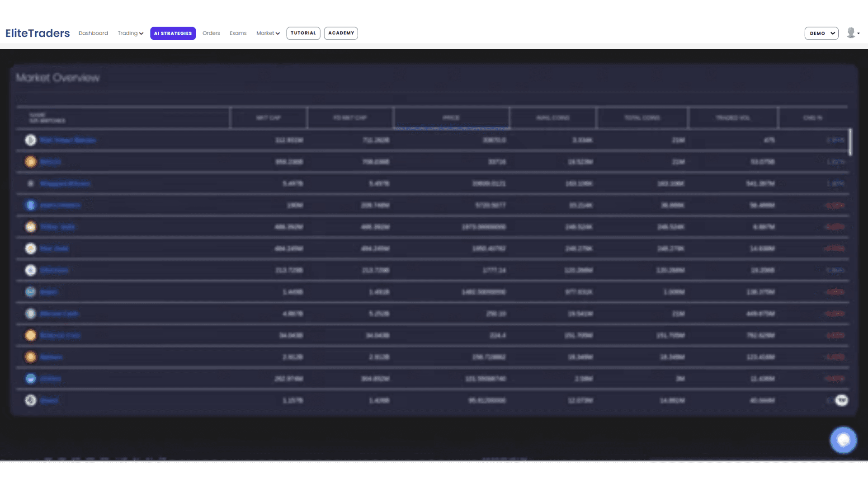Click the Bitcoin Cash coin icon

pos(30,314)
